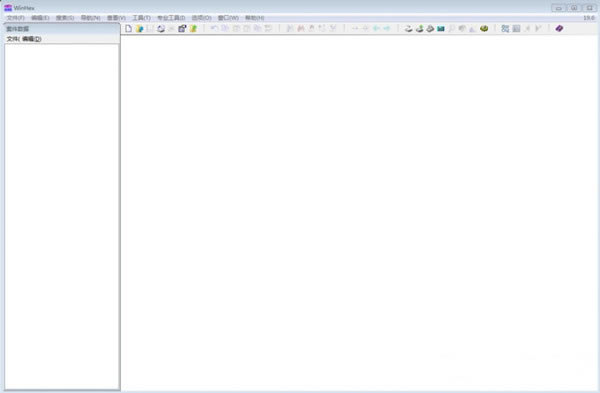Open the 选项(O) menu
The image size is (600, 393).
tap(201, 18)
